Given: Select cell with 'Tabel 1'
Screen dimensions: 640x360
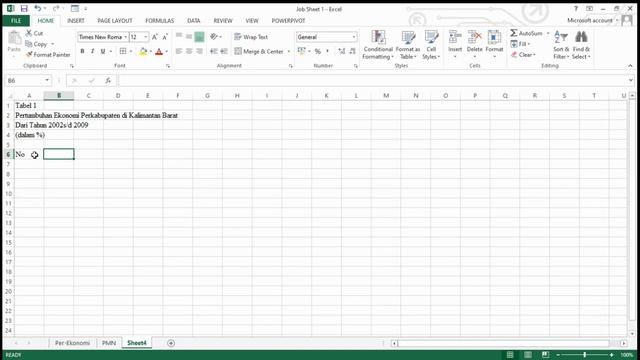Looking at the screenshot, I should pos(29,106).
